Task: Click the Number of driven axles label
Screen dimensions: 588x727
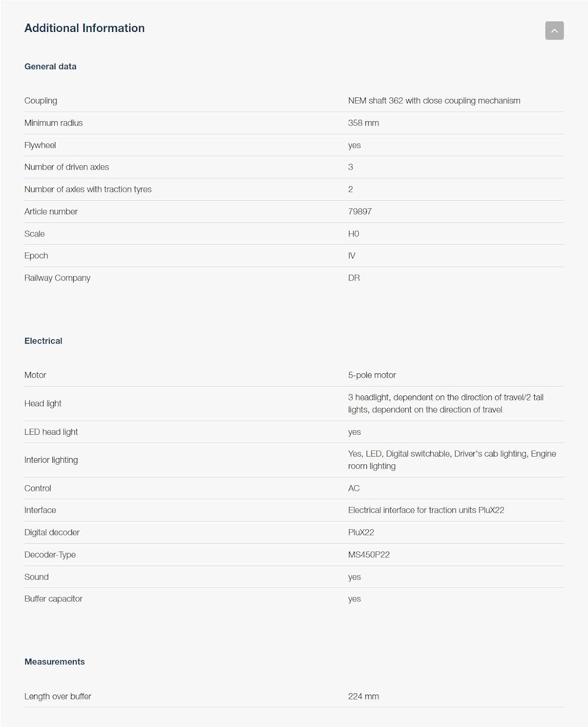Action: coord(66,167)
